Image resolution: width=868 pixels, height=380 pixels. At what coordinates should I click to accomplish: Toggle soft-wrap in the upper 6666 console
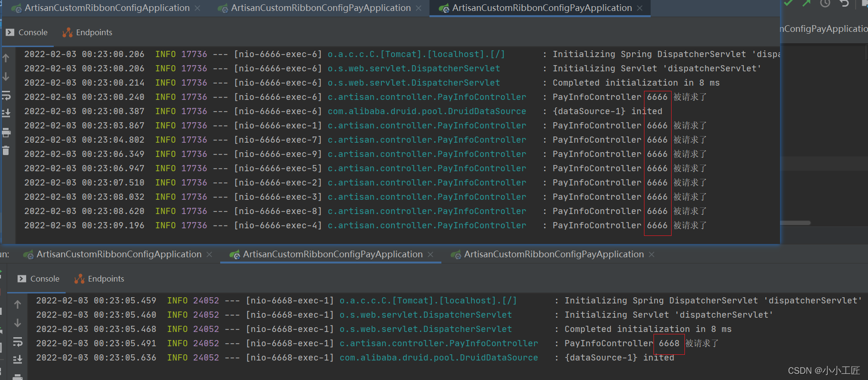coord(6,96)
